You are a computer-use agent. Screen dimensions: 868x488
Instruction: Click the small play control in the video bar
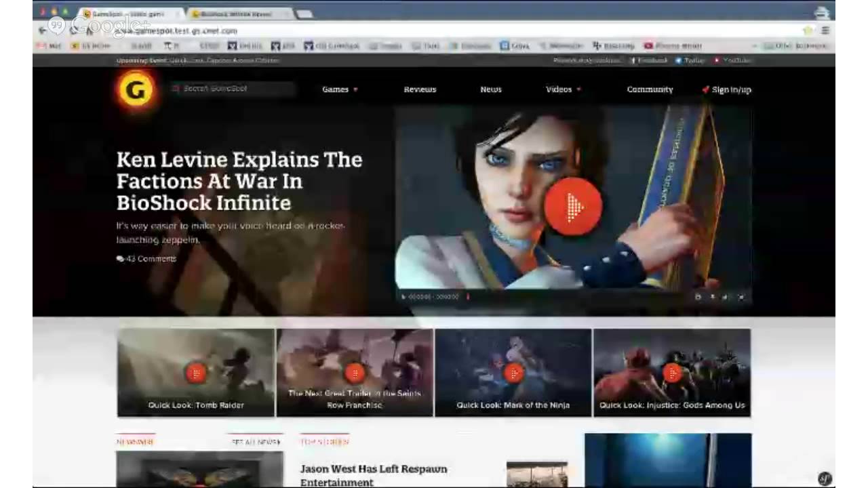pos(403,297)
